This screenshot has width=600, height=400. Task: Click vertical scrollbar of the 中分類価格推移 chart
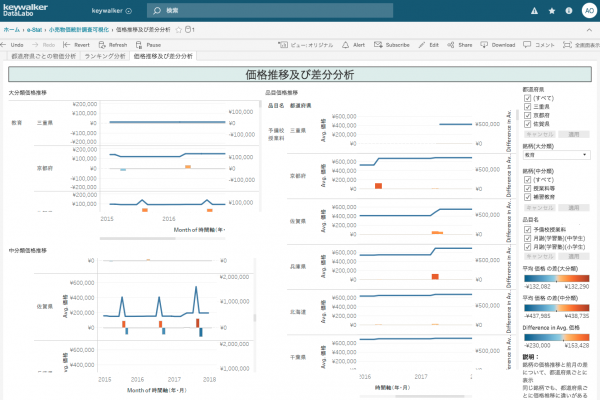click(254, 318)
